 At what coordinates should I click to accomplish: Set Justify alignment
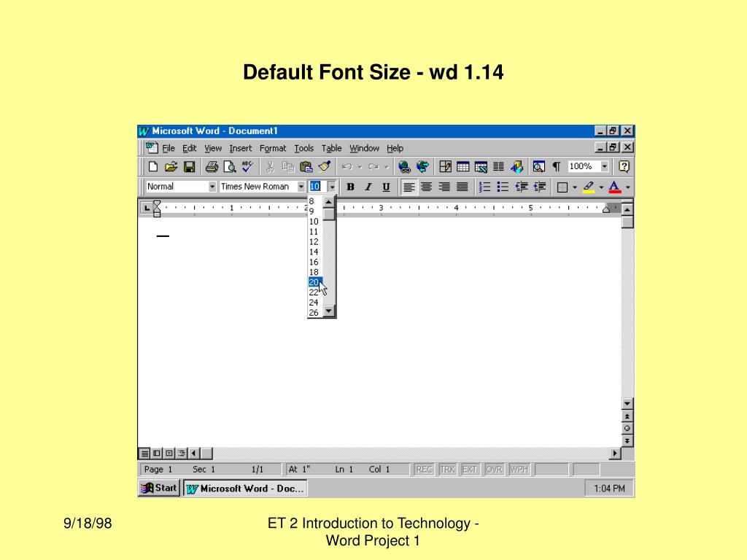click(x=462, y=187)
